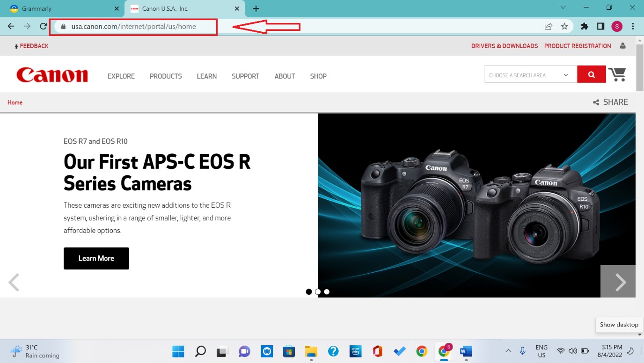Click inside the address bar
This screenshot has height=363, width=644.
[140, 27]
